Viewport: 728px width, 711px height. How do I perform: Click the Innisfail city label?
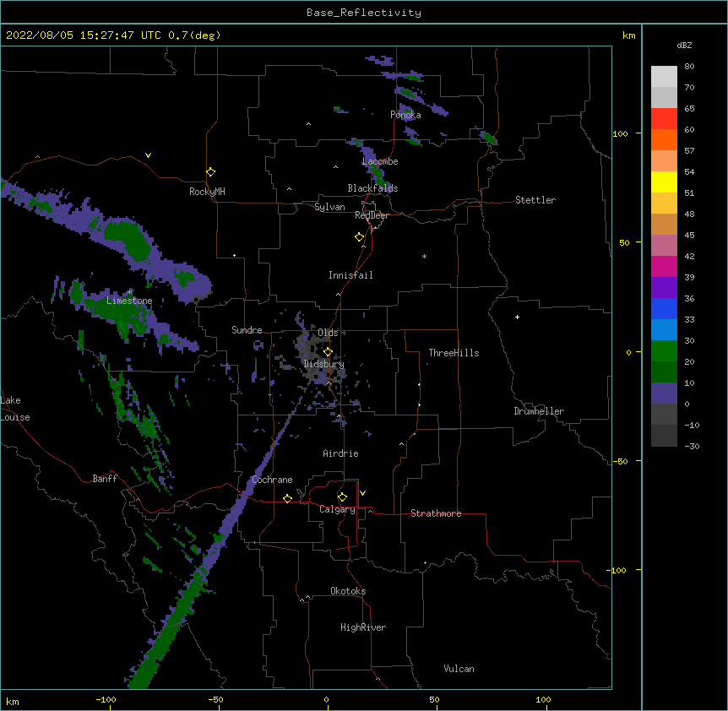[350, 275]
